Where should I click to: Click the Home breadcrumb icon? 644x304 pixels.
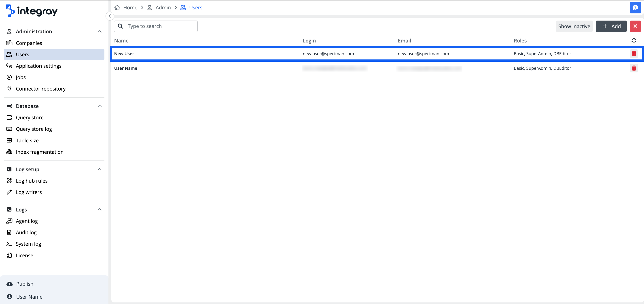coord(117,8)
